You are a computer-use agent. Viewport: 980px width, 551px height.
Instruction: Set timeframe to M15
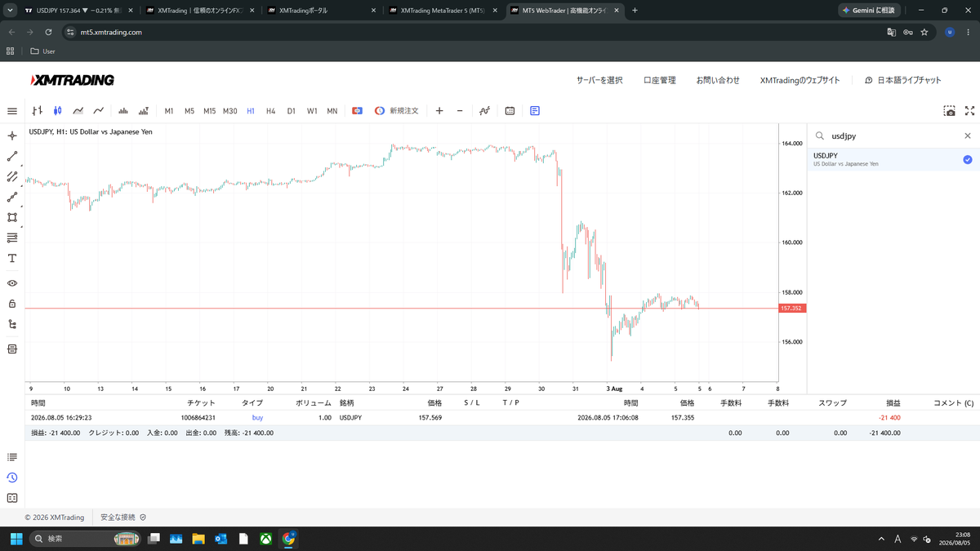210,111
